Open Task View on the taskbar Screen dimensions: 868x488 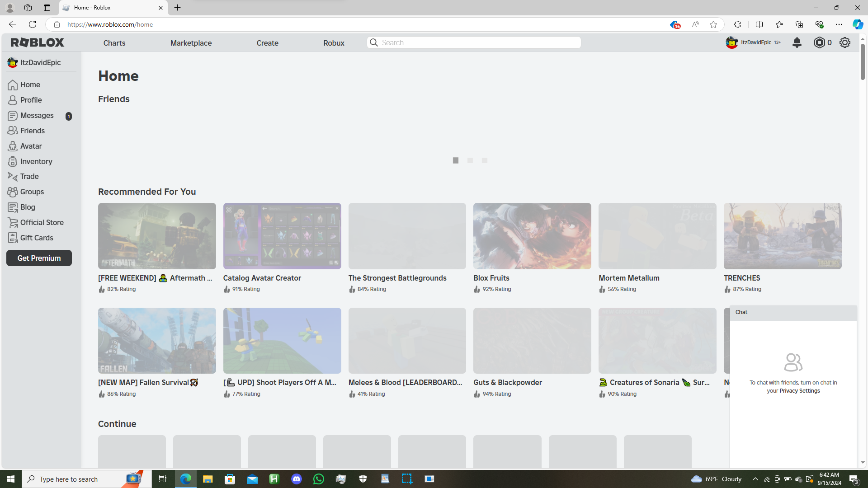coord(163,479)
